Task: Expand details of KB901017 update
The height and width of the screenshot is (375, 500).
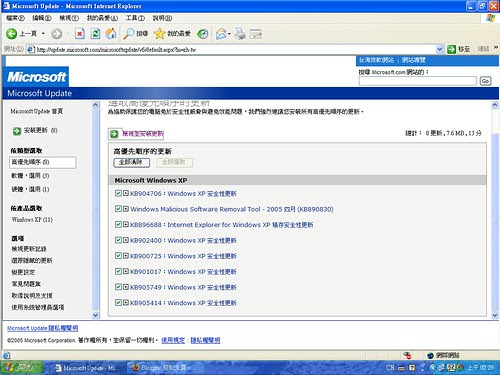Action: (126, 271)
